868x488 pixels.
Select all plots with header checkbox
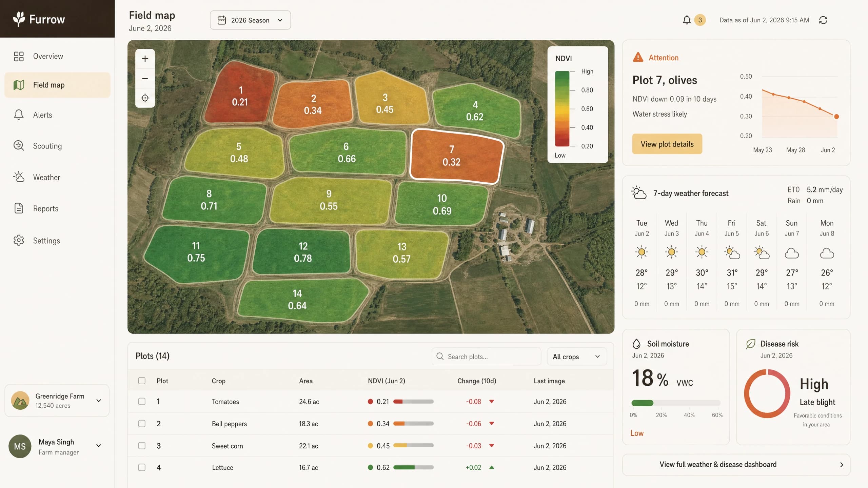142,381
